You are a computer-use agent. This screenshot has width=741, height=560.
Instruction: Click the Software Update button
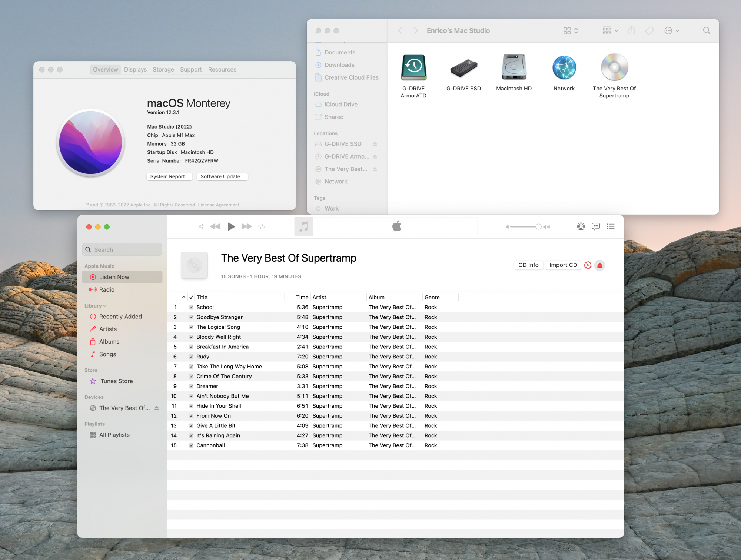[x=222, y=176]
